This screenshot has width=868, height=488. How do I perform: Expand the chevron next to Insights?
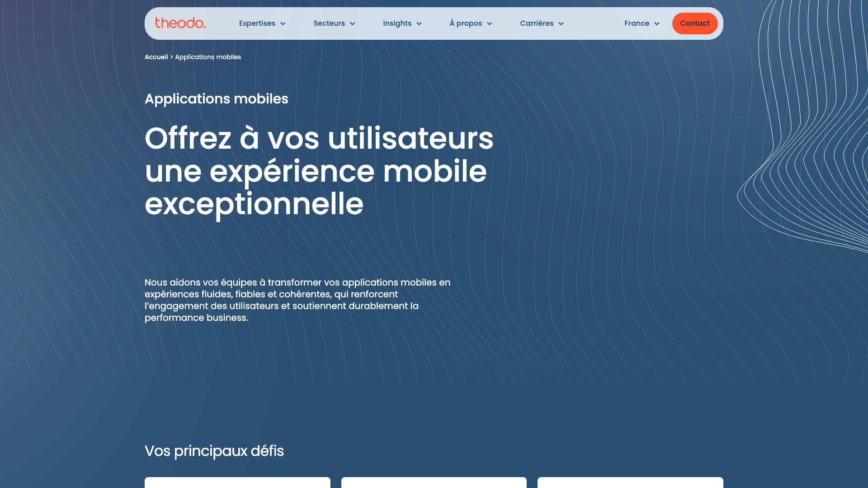tap(419, 24)
